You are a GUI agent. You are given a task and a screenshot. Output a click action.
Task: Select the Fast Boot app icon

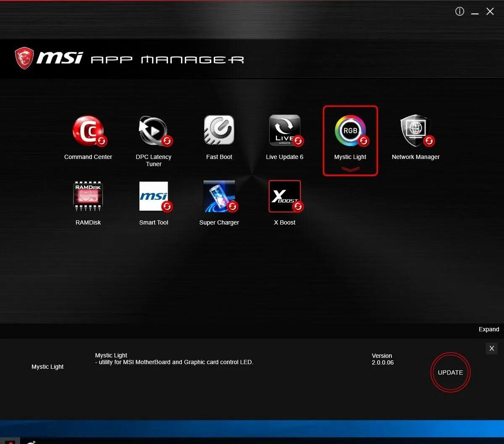pyautogui.click(x=219, y=130)
